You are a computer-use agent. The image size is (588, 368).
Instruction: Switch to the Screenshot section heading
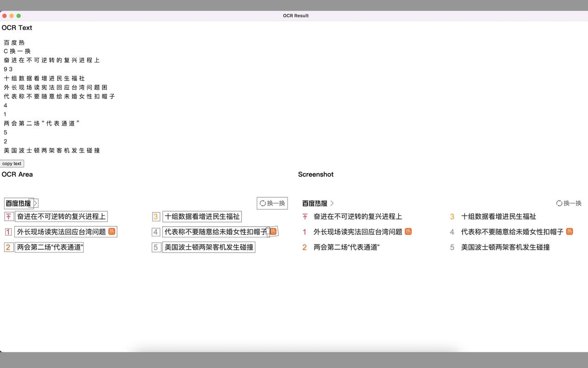pyautogui.click(x=316, y=174)
